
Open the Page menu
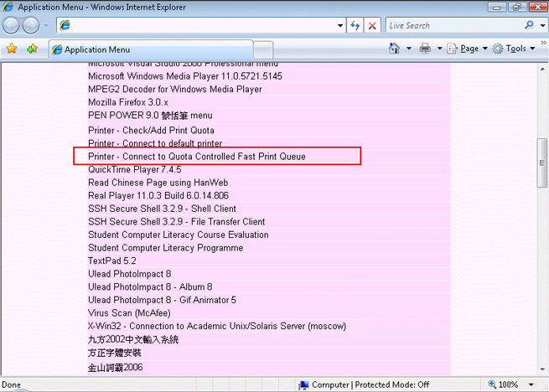(468, 49)
